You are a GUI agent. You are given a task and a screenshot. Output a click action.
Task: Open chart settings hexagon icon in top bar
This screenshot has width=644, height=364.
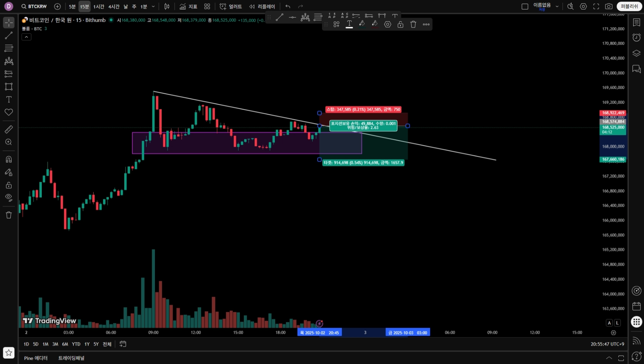coord(583,6)
